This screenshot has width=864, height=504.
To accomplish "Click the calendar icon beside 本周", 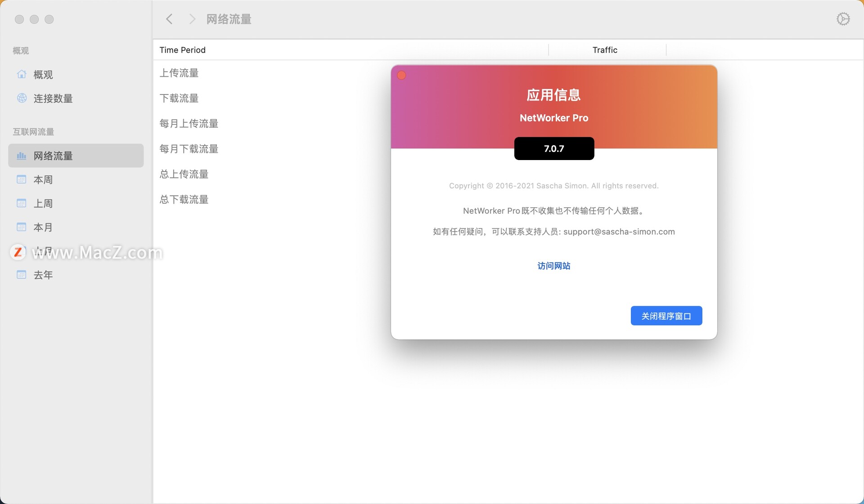I will click(21, 179).
